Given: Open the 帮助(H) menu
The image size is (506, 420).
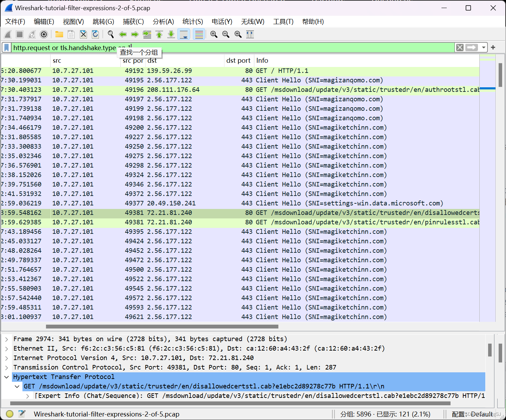Looking at the screenshot, I should 313,22.
